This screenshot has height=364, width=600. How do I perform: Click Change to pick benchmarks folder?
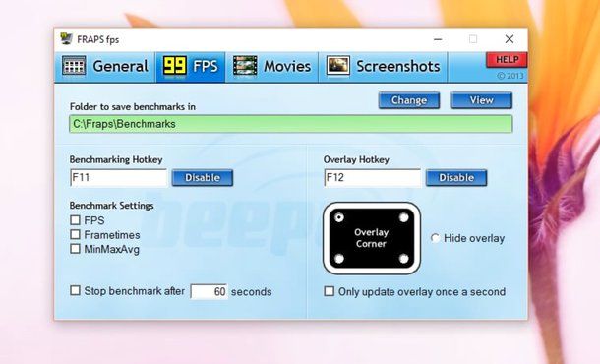pyautogui.click(x=409, y=100)
